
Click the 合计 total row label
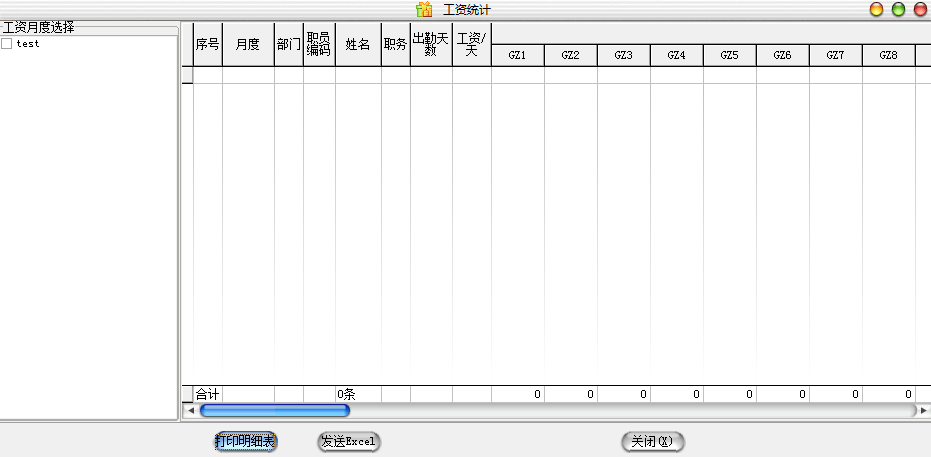tap(207, 395)
